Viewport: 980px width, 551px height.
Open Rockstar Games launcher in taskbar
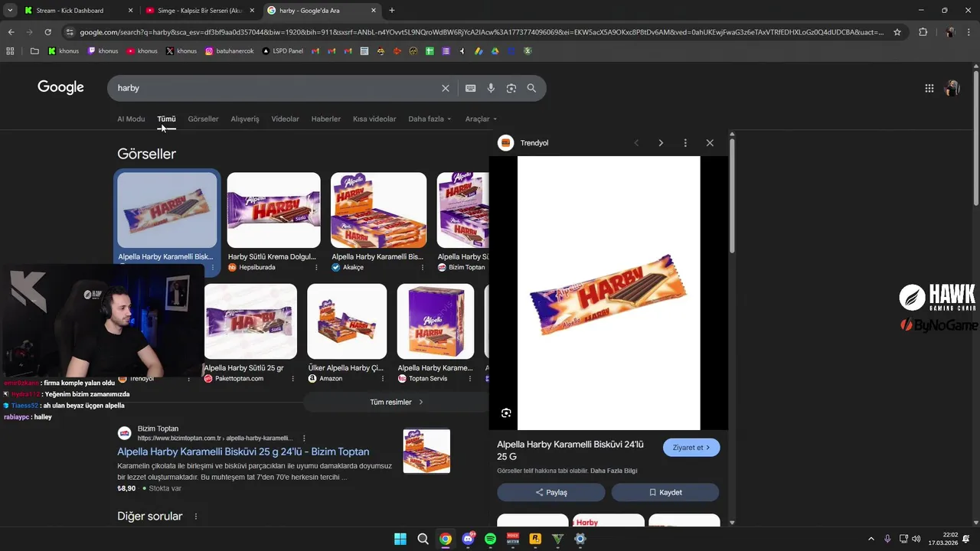pos(535,539)
